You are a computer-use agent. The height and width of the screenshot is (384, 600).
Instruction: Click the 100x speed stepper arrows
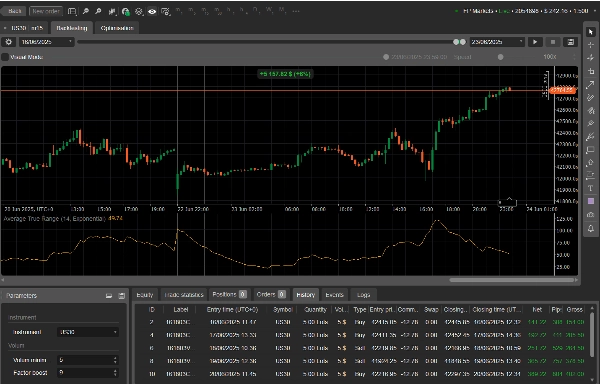point(574,57)
